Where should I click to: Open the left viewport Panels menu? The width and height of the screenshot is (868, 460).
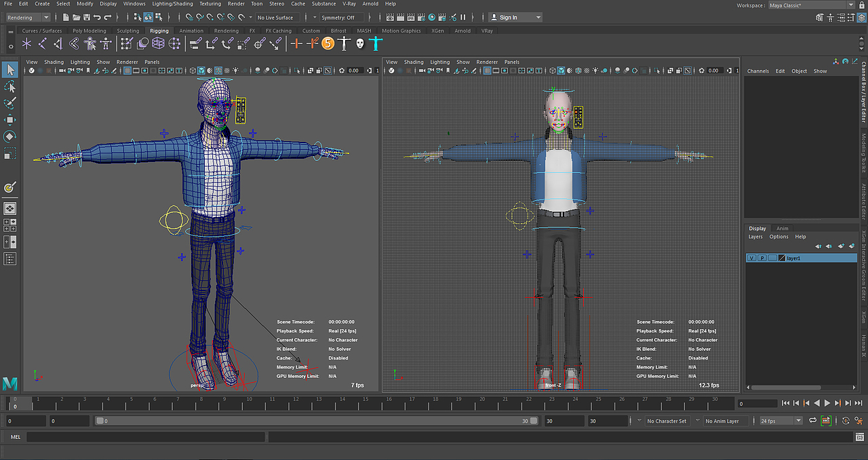click(x=152, y=62)
